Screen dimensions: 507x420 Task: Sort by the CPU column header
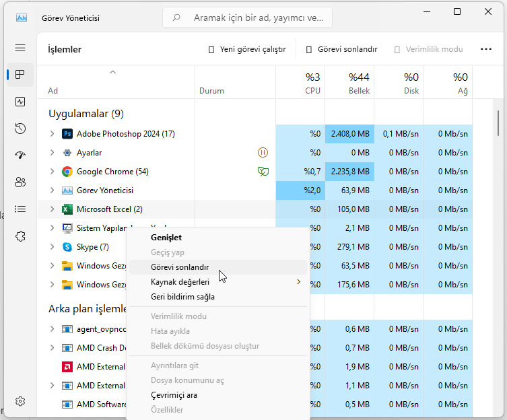(300, 83)
